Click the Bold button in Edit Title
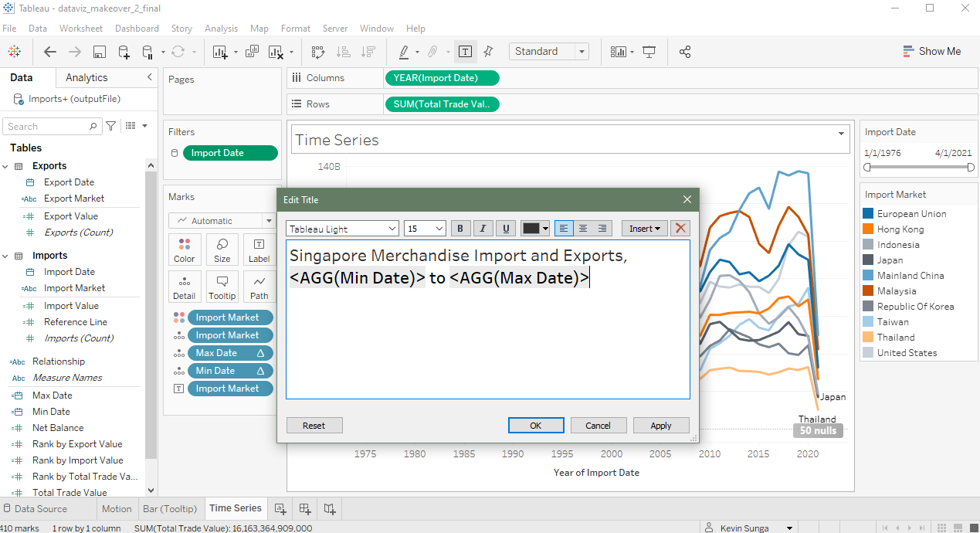This screenshot has width=980, height=533. tap(460, 229)
